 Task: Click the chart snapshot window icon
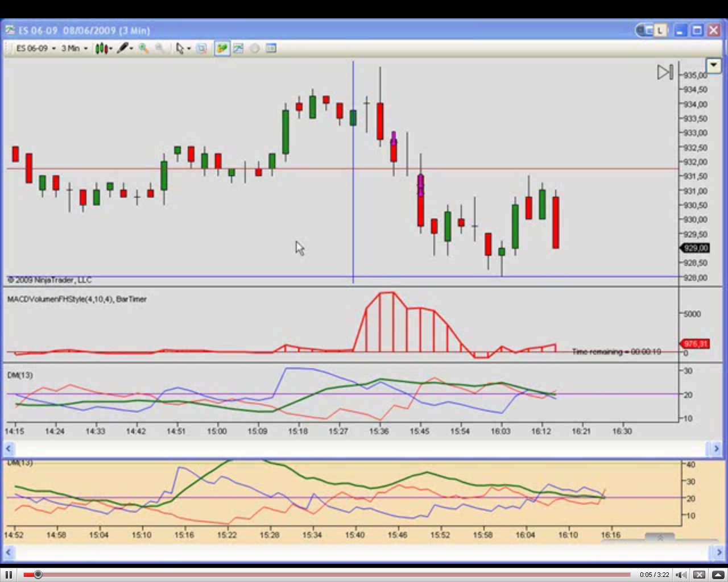[201, 48]
